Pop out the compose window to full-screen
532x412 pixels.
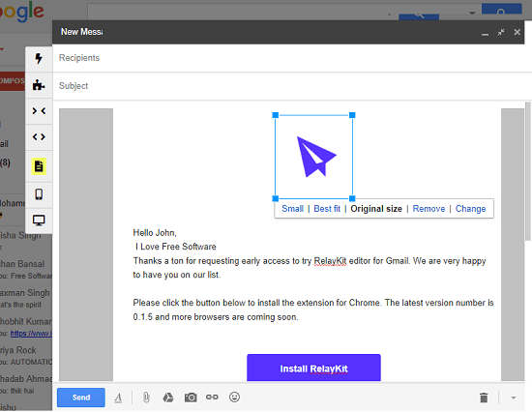[501, 32]
